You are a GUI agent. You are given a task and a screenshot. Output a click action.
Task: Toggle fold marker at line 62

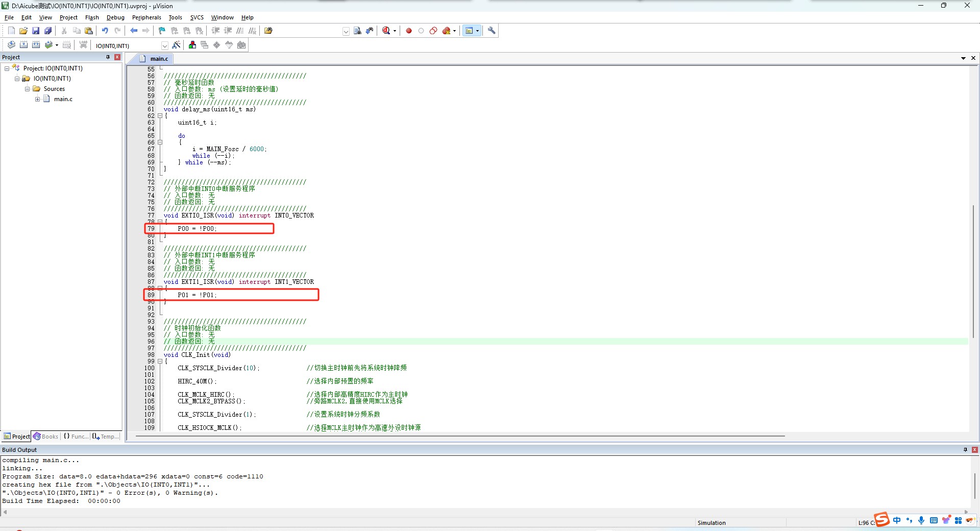pyautogui.click(x=160, y=116)
